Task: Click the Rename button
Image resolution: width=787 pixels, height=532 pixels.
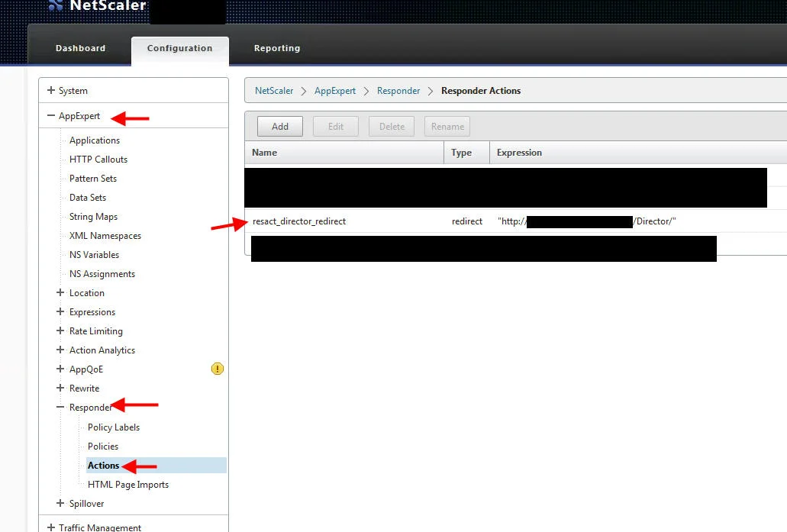Action: click(x=447, y=127)
